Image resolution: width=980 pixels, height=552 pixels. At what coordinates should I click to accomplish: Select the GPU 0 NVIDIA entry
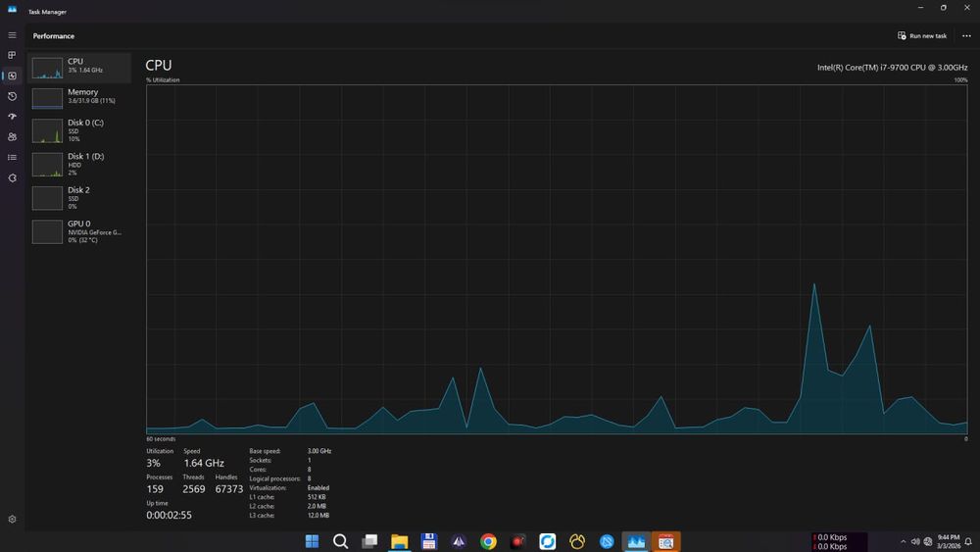(x=78, y=231)
